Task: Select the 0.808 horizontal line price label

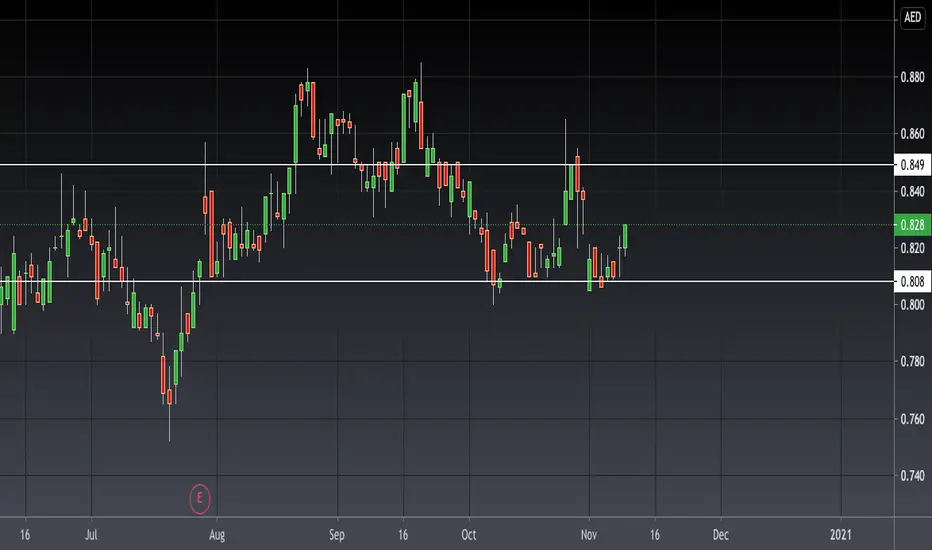Action: point(912,281)
